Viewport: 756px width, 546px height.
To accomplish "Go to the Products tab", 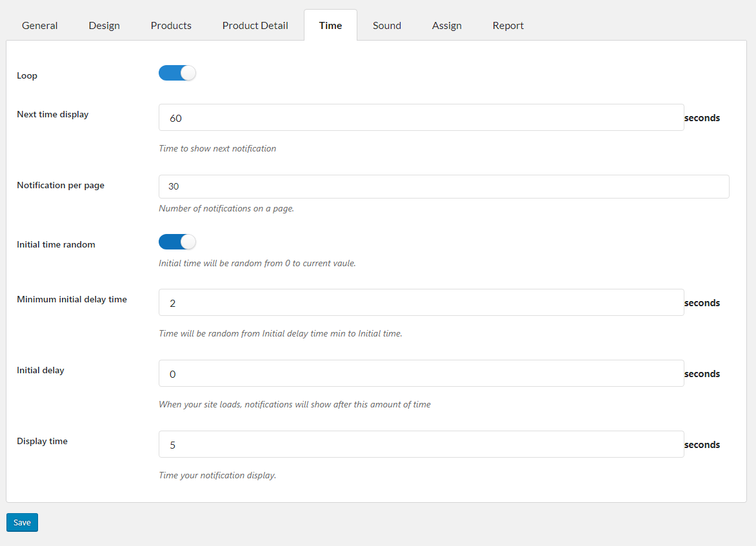I will (171, 26).
